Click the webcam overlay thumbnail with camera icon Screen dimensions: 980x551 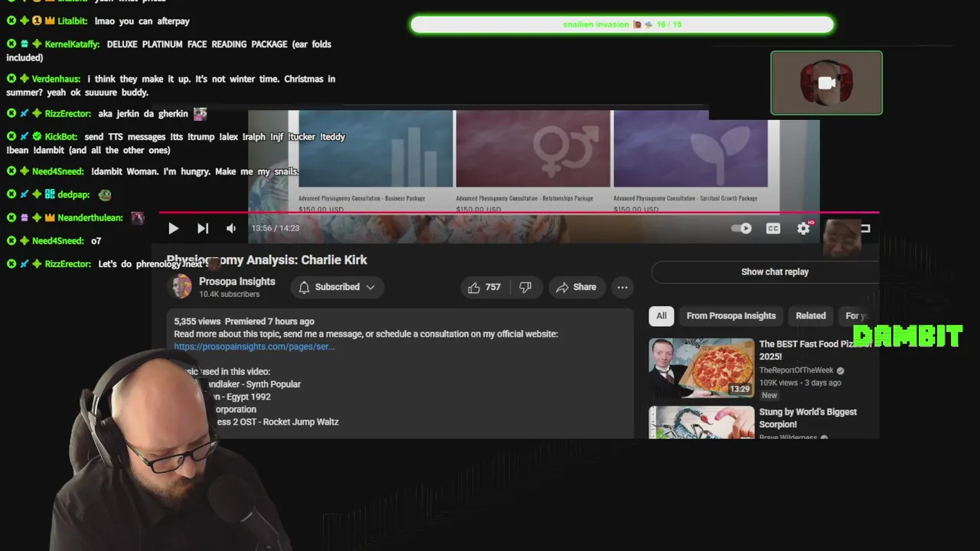pyautogui.click(x=826, y=83)
